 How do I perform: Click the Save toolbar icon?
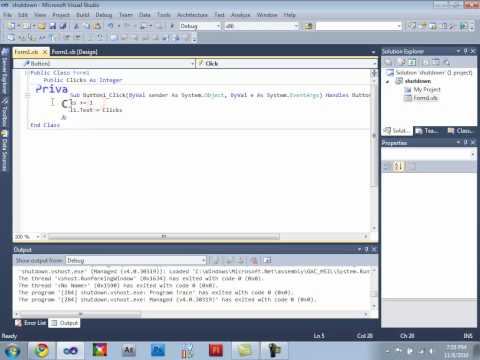53,26
